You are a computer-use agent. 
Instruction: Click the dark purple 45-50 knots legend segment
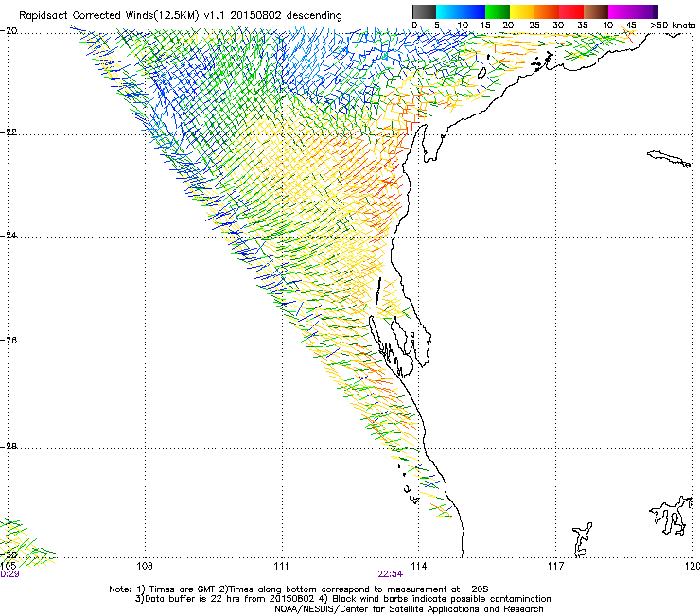(645, 11)
